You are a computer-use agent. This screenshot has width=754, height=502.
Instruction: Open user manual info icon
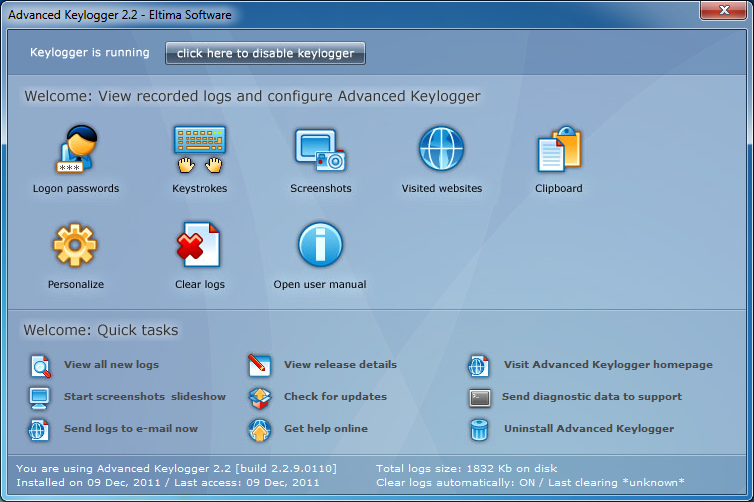coord(320,246)
